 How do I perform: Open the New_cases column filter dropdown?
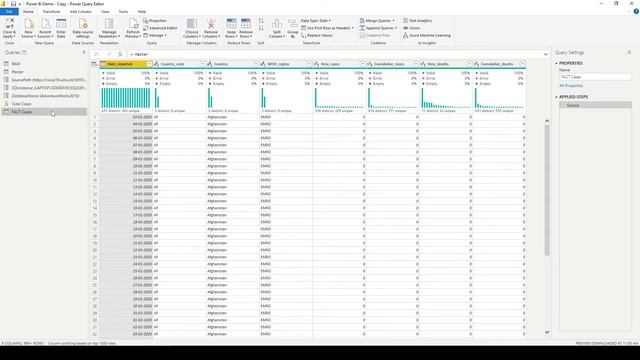tap(362, 64)
